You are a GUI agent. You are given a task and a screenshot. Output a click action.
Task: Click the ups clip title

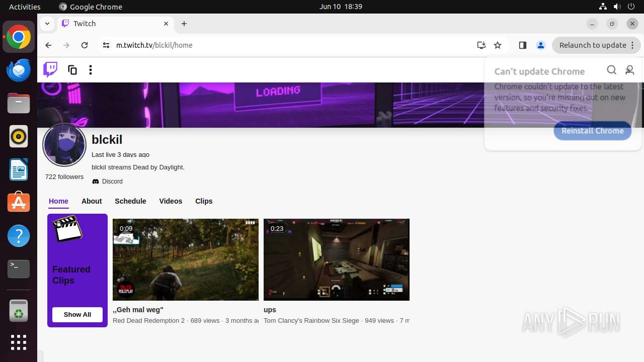(270, 310)
